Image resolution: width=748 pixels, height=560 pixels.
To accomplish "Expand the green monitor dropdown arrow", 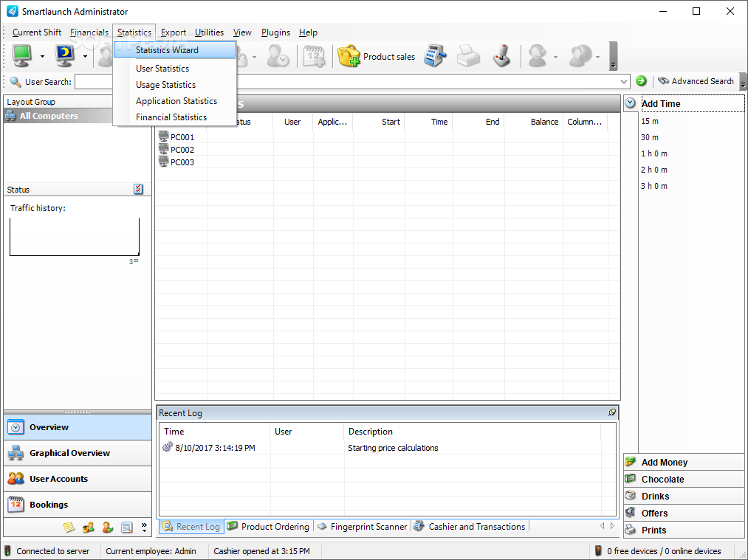I will pos(42,57).
